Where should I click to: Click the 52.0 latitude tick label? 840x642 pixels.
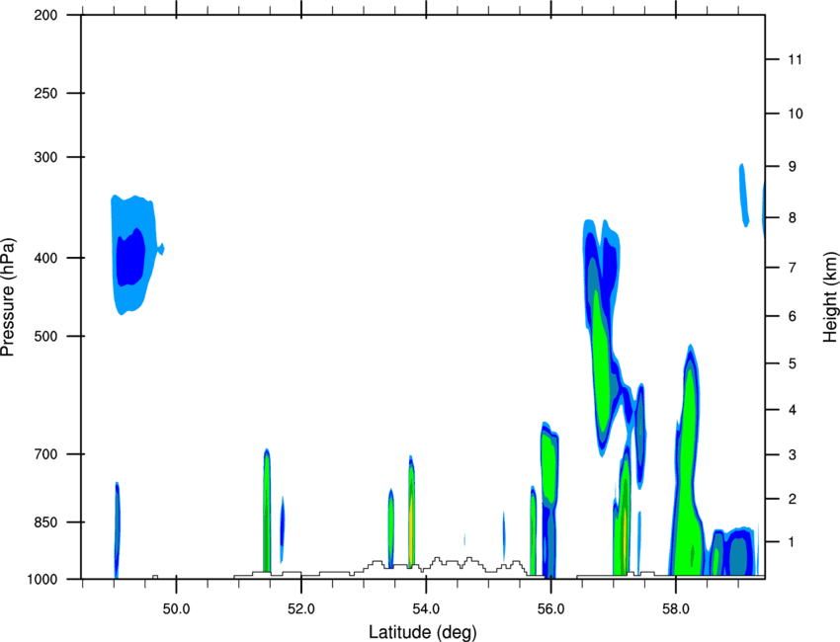(301, 609)
